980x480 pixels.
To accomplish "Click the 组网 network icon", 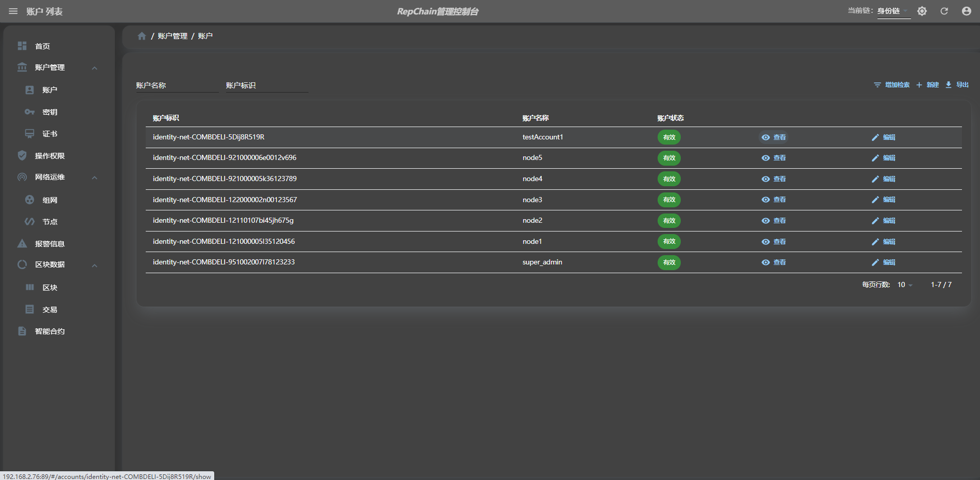I will tap(30, 200).
